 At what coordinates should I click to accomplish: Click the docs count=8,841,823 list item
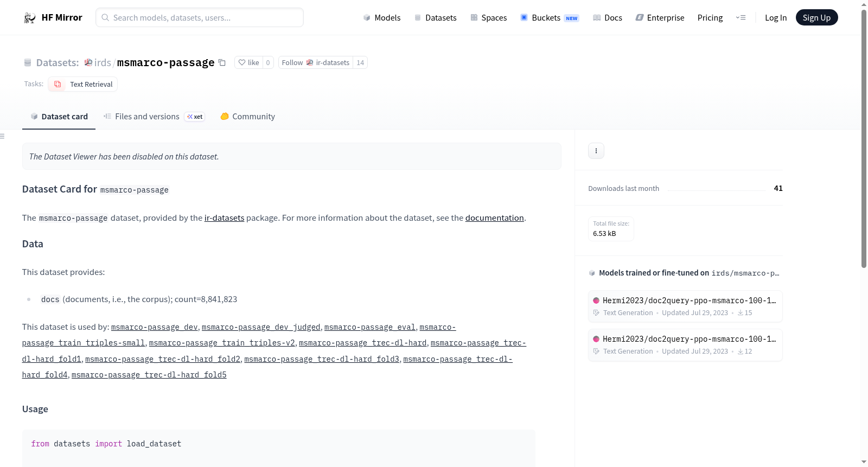tap(139, 299)
